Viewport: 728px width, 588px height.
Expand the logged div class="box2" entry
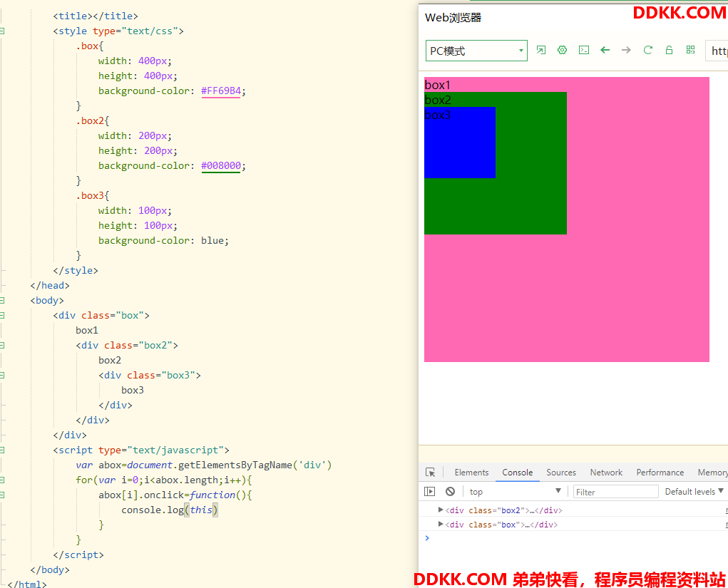[x=441, y=510]
